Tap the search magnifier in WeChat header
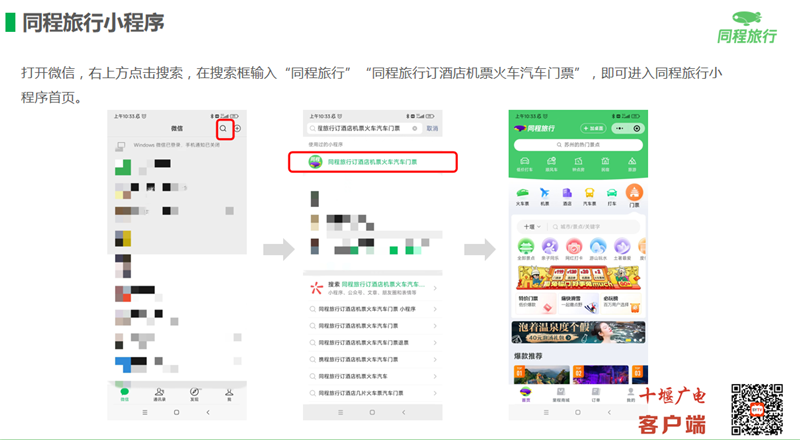The width and height of the screenshot is (800, 440). (223, 129)
